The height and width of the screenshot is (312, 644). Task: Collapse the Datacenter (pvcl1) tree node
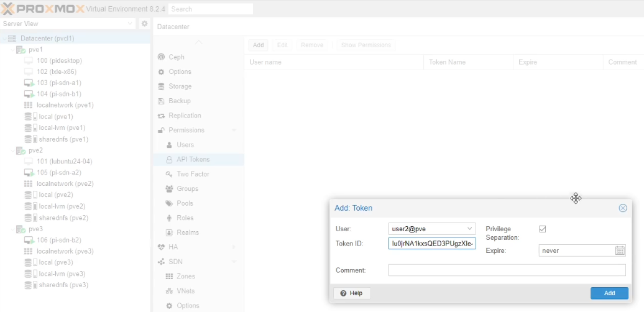4,39
